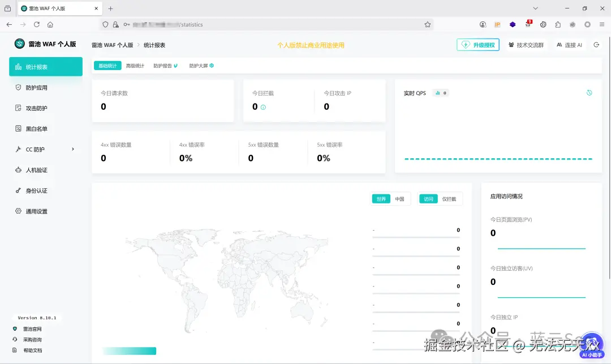Click the 黑白名单 sidebar icon
Viewport: 611px width, 364px height.
(17, 128)
